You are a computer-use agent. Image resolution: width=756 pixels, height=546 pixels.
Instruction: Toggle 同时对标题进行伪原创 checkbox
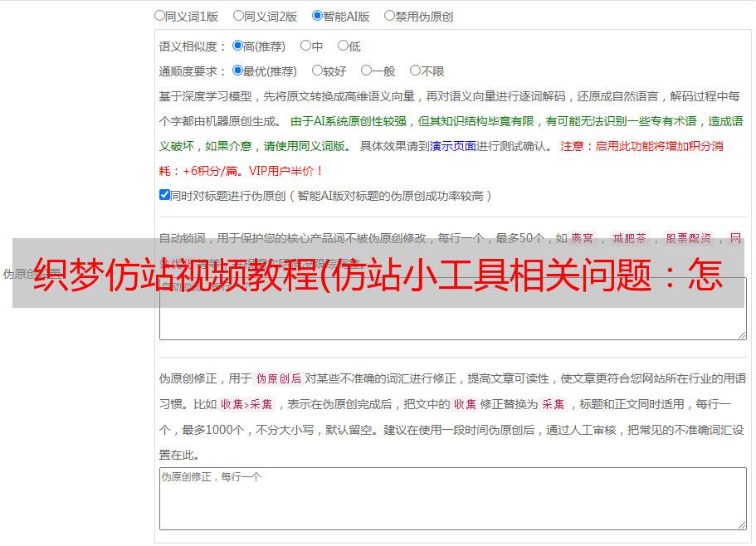point(164,195)
